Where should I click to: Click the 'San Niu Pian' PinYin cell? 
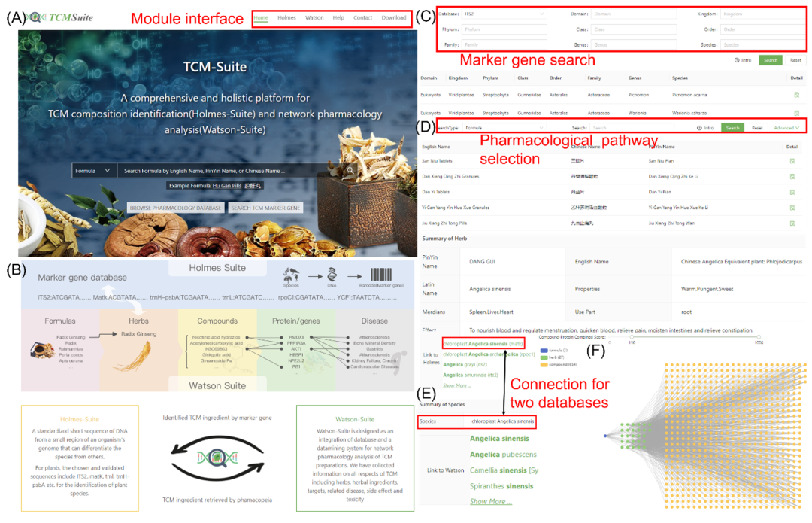pos(661,161)
